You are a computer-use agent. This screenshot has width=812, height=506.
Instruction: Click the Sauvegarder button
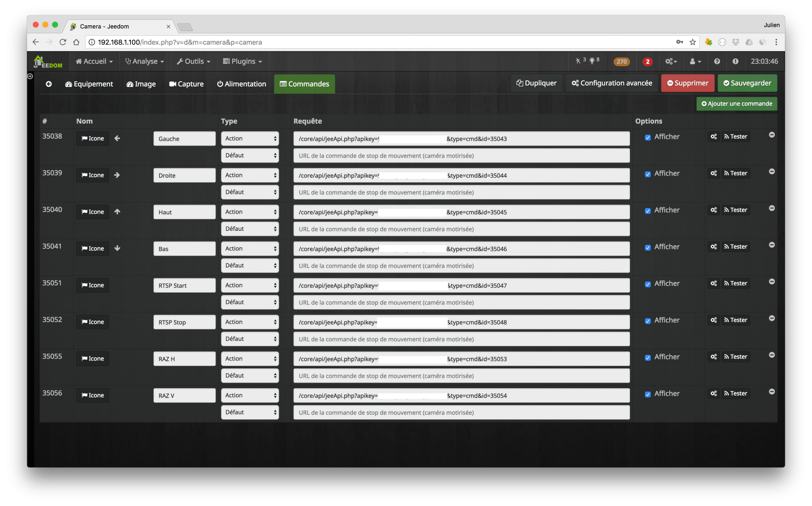tap(747, 83)
